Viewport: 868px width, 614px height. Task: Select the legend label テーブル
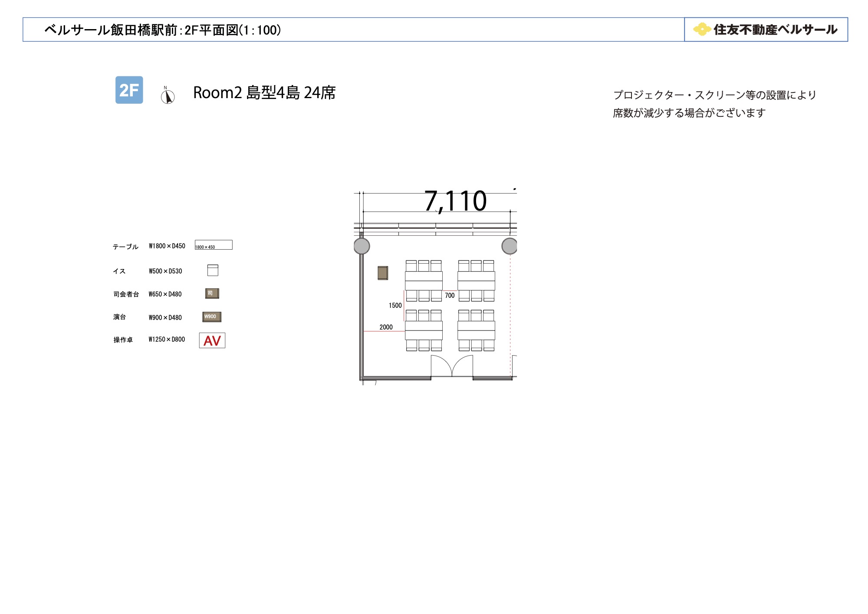pyautogui.click(x=125, y=247)
